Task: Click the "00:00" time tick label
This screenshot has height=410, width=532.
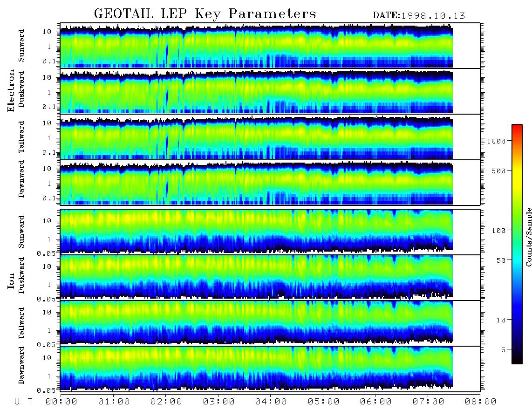Action: tap(61, 402)
